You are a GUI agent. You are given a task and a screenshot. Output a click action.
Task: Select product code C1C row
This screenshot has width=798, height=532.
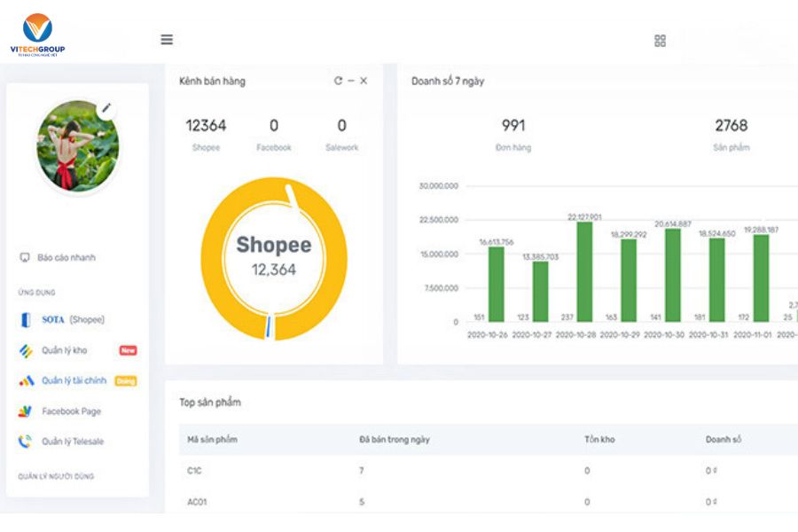coord(489,471)
